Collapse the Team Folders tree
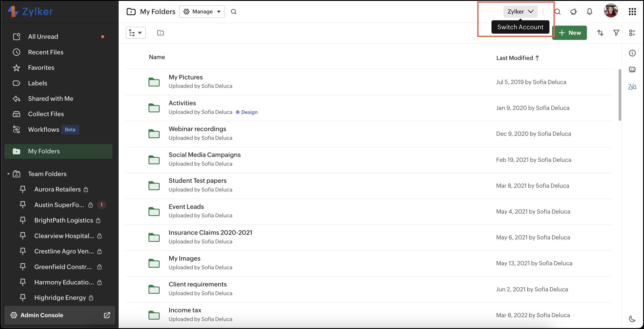Viewport: 644px width, 329px height. click(8, 174)
